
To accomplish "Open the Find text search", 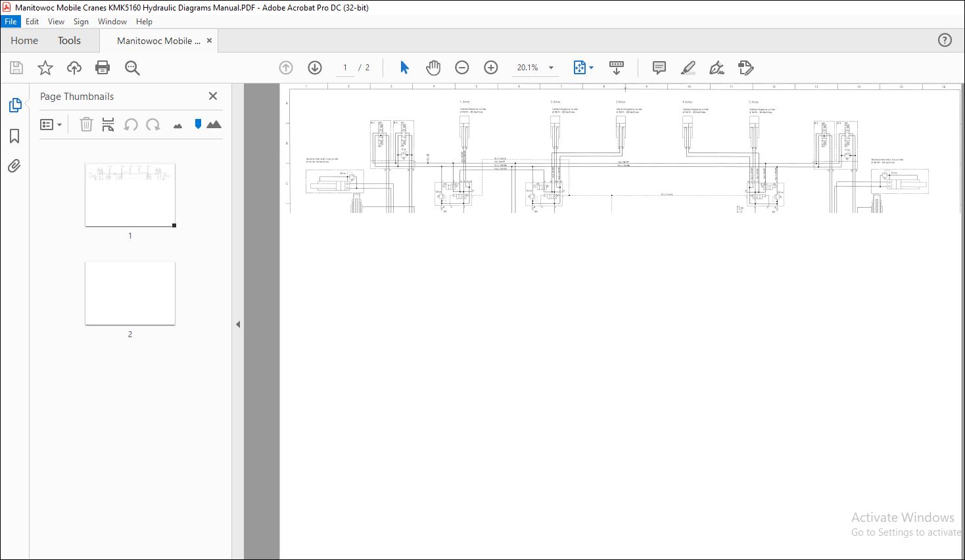I will 132,68.
